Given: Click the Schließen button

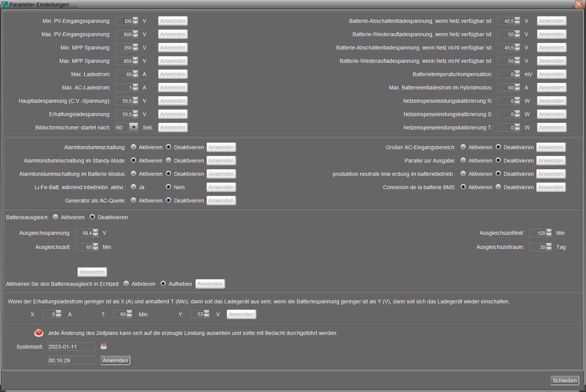Looking at the screenshot, I should point(565,380).
